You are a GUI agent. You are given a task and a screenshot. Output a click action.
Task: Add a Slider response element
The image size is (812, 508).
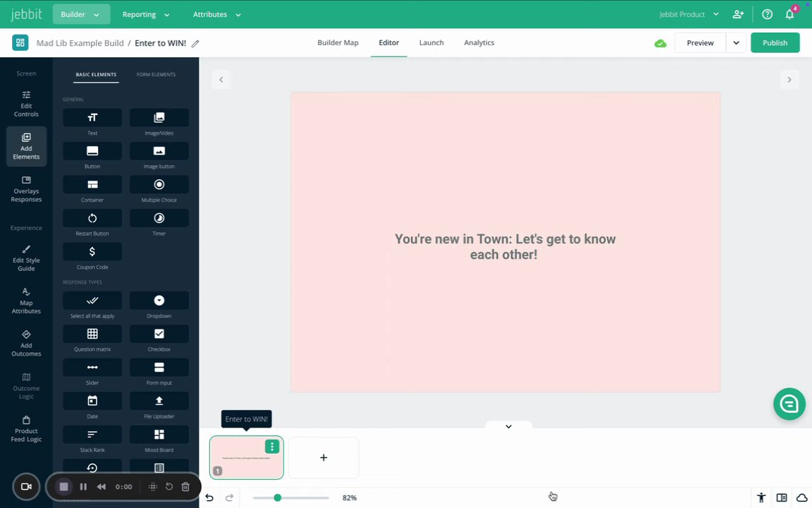click(92, 368)
